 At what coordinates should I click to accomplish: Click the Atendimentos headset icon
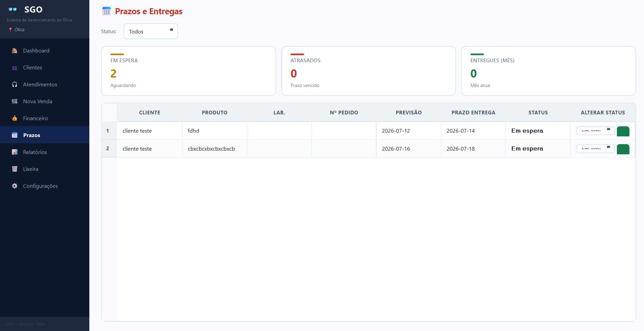(15, 84)
